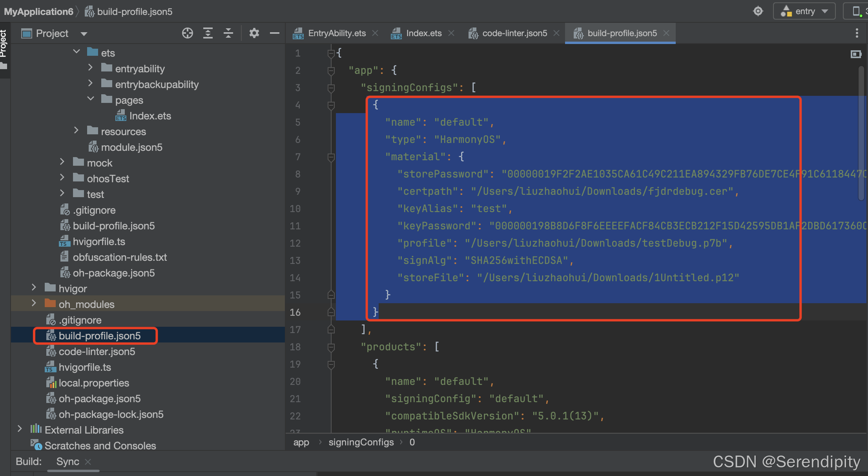
Task: Open editor tabs three-dot menu
Action: tap(857, 33)
